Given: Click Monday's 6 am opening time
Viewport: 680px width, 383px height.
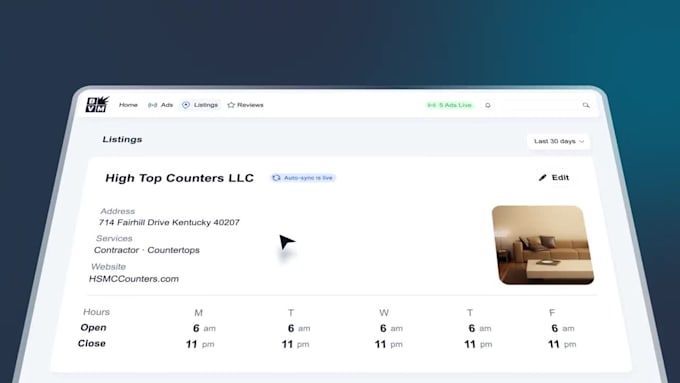Looking at the screenshot, I should (204, 328).
